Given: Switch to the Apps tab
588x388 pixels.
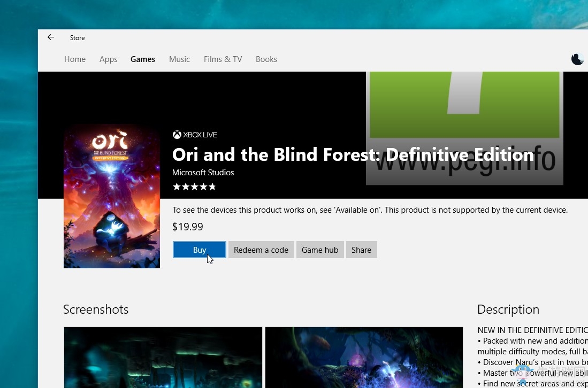Looking at the screenshot, I should pyautogui.click(x=109, y=59).
